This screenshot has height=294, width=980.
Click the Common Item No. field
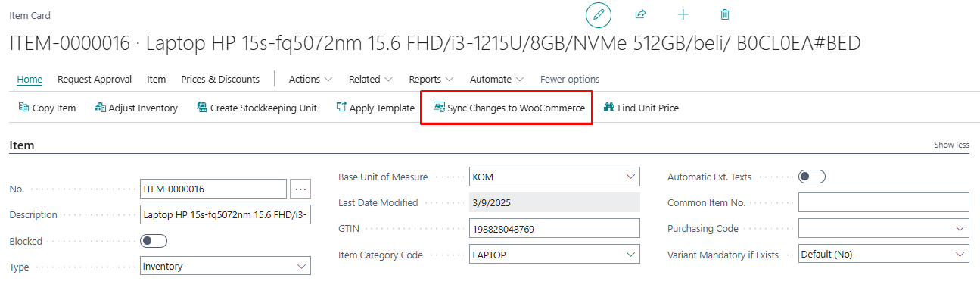click(884, 202)
